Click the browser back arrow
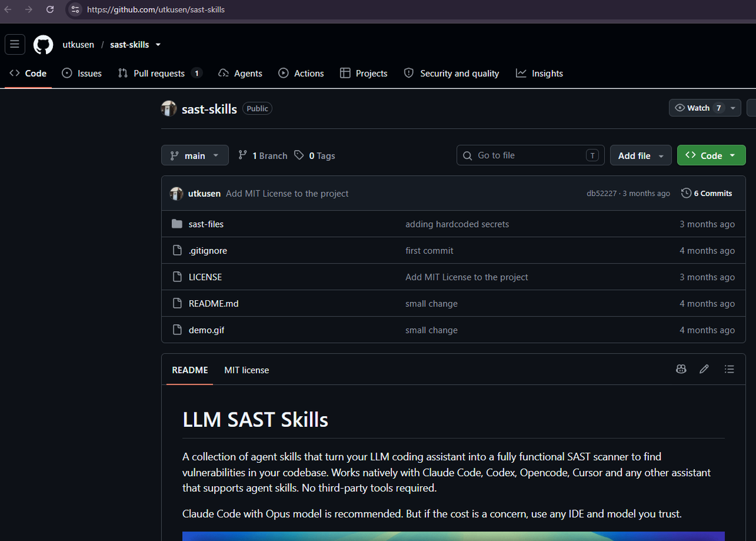 pos(8,9)
